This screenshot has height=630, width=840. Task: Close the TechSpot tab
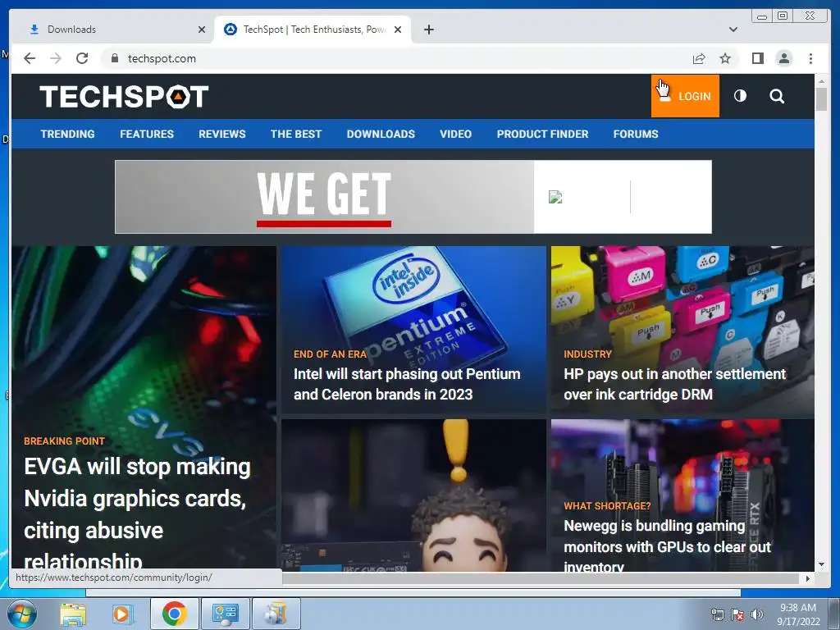(x=398, y=30)
